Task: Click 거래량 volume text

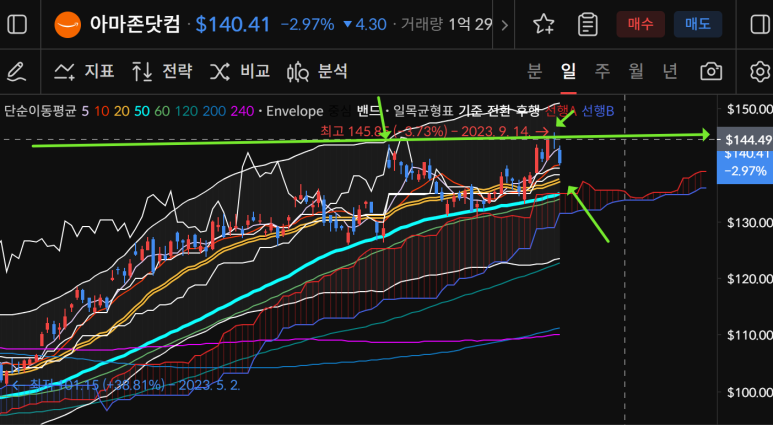Action: point(421,25)
